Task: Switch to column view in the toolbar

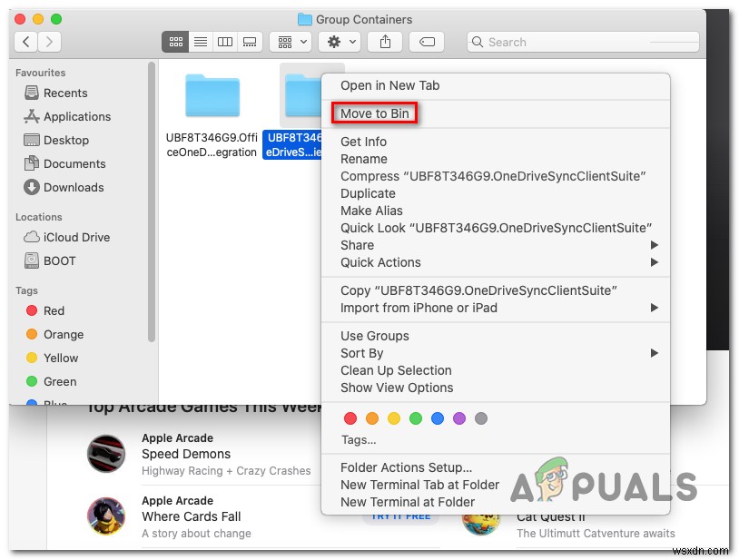Action: coord(224,41)
